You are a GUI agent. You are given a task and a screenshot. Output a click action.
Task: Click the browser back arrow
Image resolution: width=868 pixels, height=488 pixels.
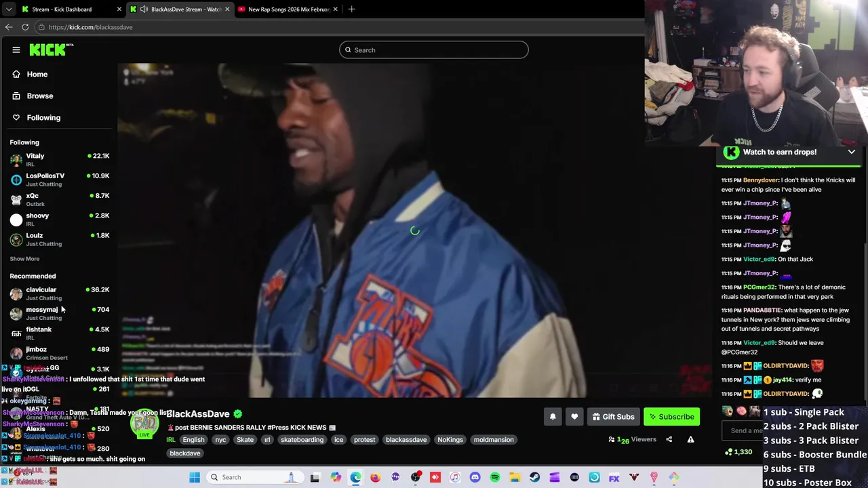click(x=9, y=27)
